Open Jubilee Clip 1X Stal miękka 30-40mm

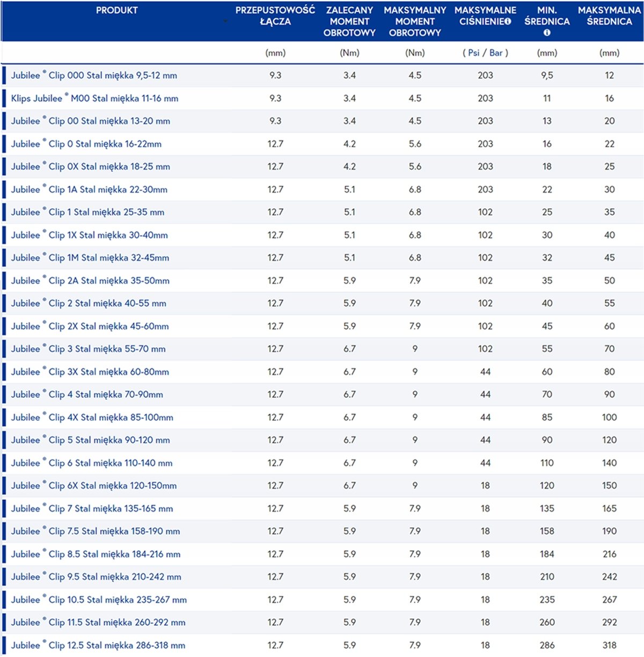90,235
